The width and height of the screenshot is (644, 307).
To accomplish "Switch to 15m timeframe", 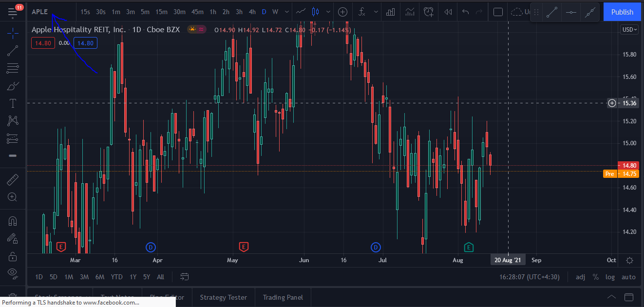I will tap(162, 12).
